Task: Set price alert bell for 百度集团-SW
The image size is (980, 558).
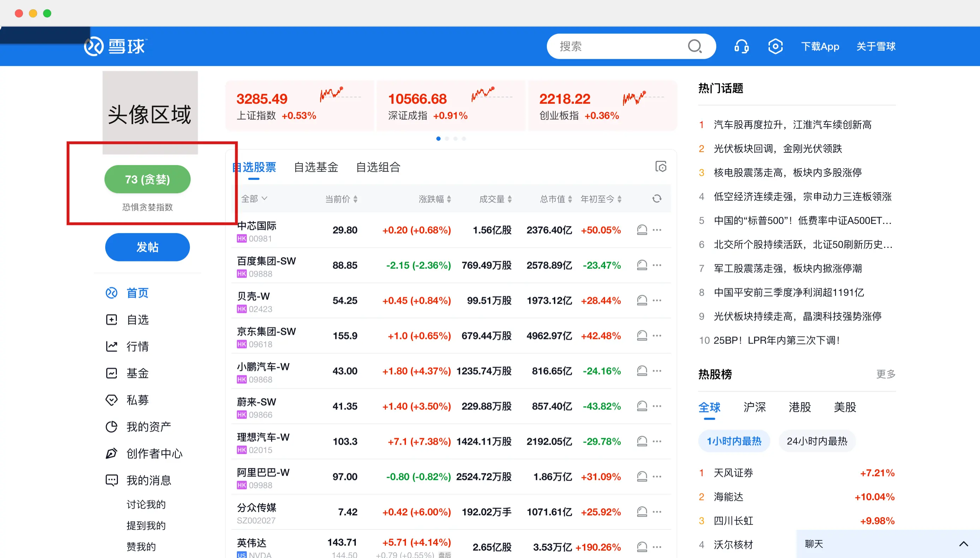Action: [x=642, y=265]
